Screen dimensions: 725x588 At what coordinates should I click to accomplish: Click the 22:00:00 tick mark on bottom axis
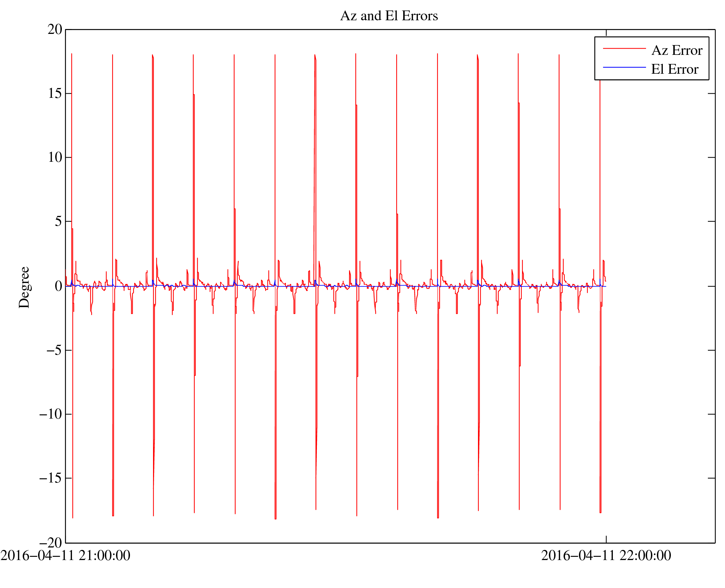pos(606,539)
